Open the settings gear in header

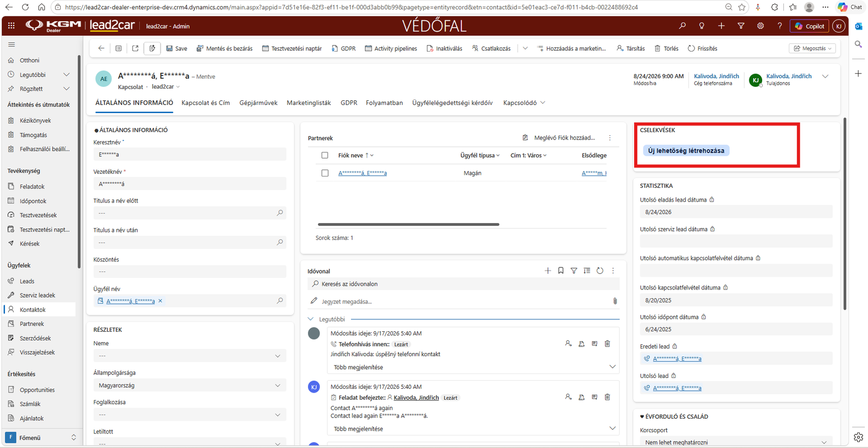(760, 26)
